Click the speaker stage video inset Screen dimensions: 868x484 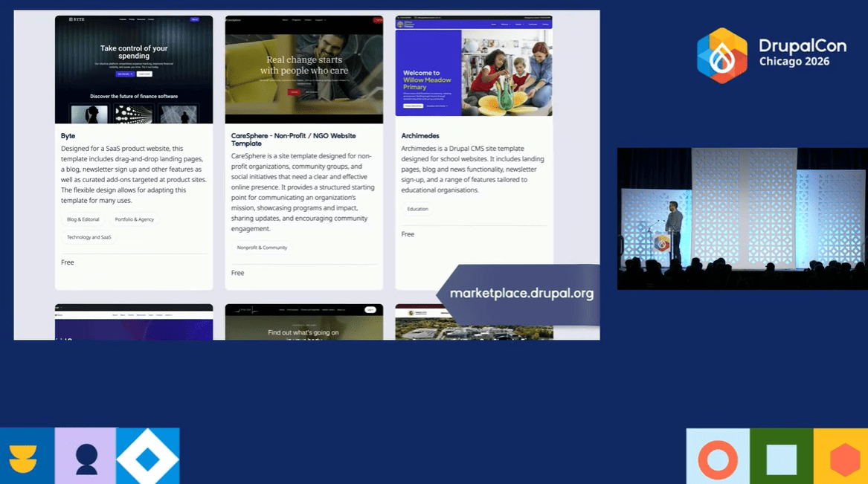[742, 218]
